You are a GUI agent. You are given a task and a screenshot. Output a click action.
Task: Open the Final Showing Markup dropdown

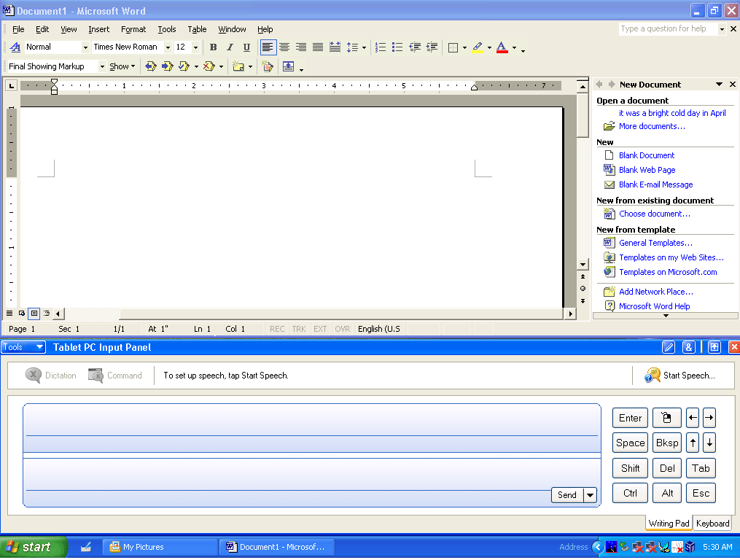tap(102, 66)
